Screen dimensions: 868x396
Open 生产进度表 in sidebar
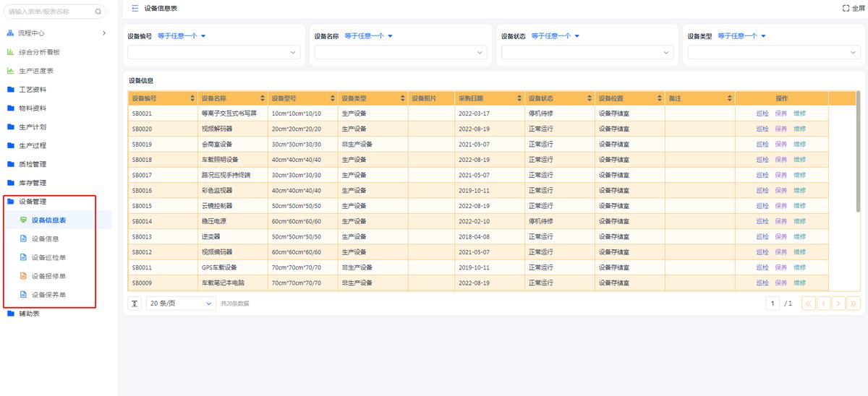(x=36, y=71)
